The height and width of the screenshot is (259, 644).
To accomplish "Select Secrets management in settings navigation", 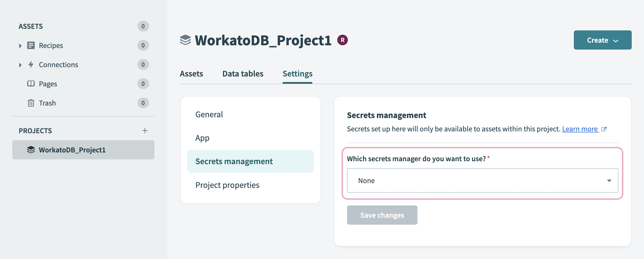I will click(234, 161).
